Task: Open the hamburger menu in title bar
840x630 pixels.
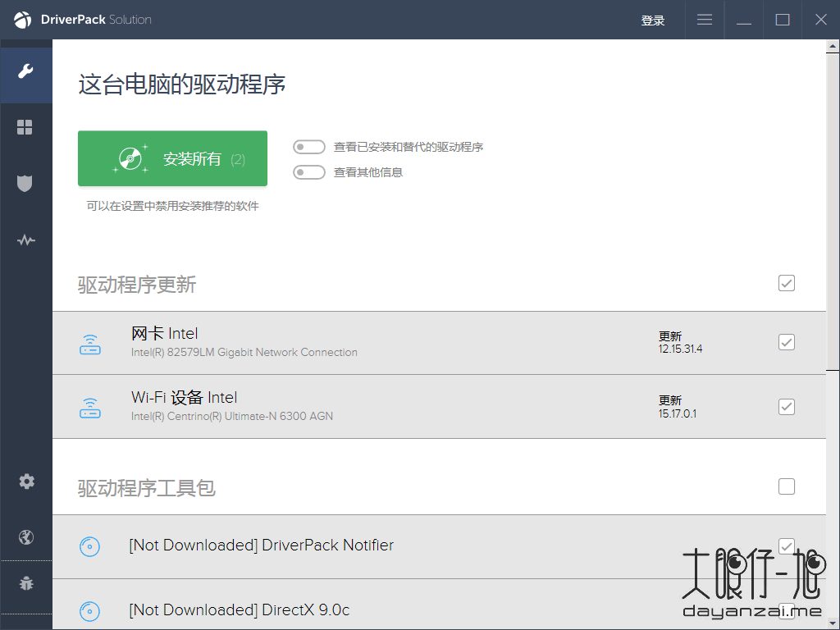Action: 705,20
